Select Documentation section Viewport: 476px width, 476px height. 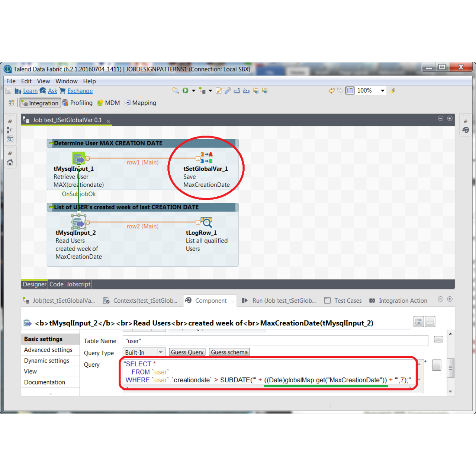(x=50, y=382)
